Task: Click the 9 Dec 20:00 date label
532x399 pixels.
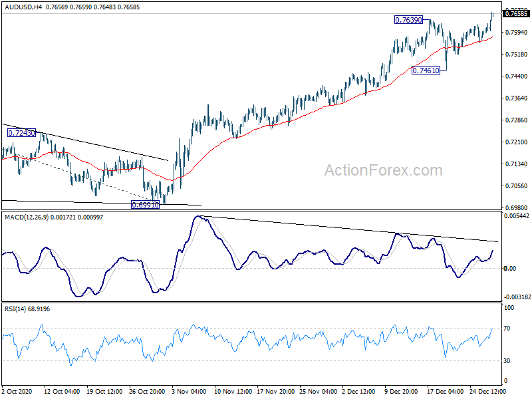Action: (401, 391)
